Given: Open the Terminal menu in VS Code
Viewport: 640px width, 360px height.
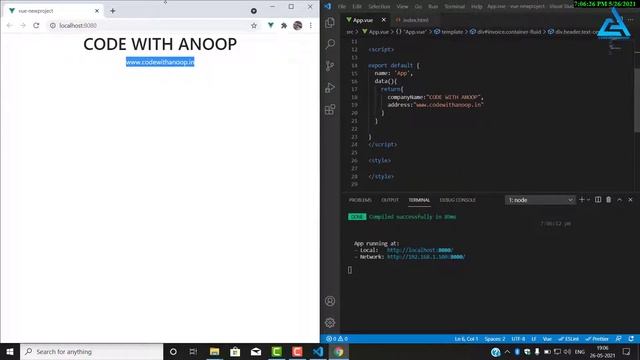Looking at the screenshot, I should point(454,6).
